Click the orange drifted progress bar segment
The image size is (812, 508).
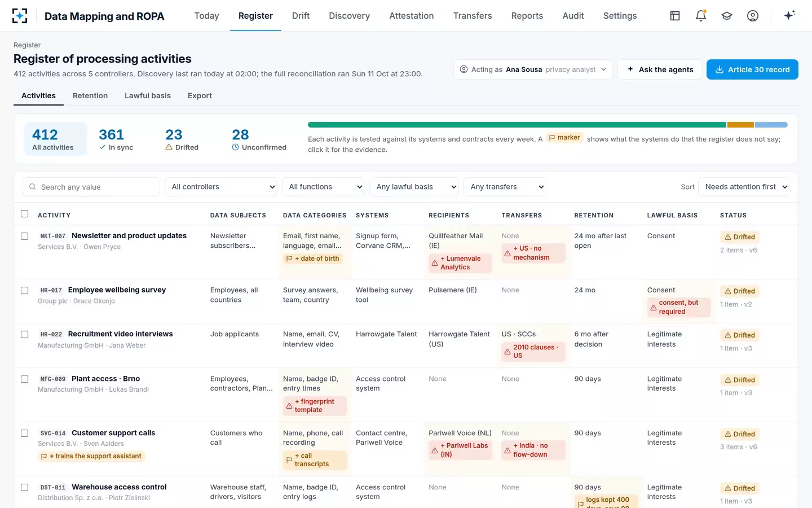(x=740, y=125)
